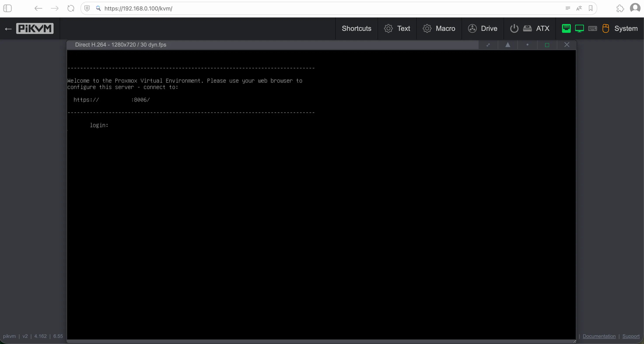Click the ATX hard drive activity icon

[x=527, y=28]
